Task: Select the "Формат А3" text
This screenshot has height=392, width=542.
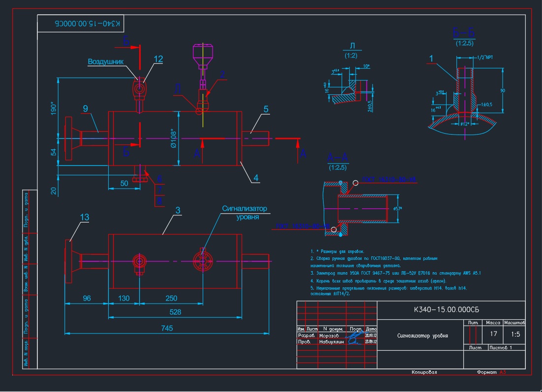Action: [491, 372]
